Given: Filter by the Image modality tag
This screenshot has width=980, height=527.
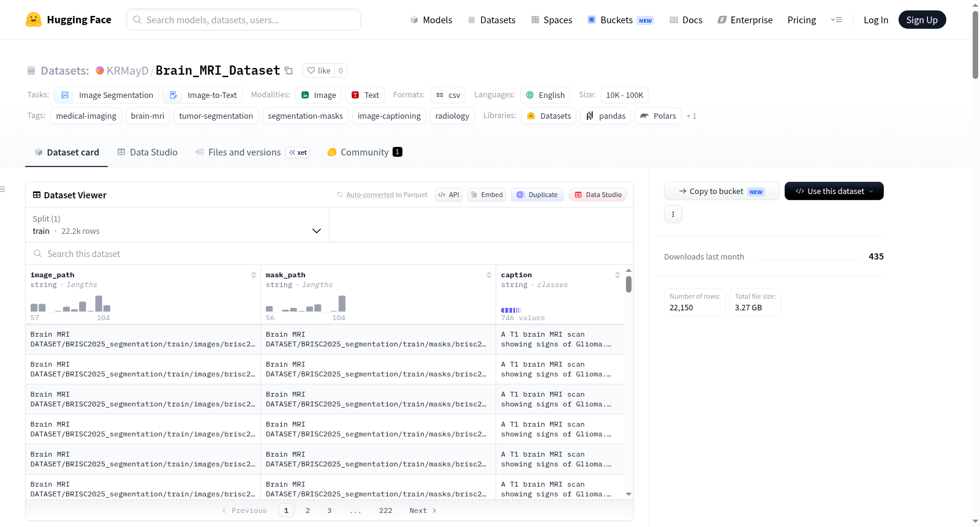Looking at the screenshot, I should tap(318, 95).
